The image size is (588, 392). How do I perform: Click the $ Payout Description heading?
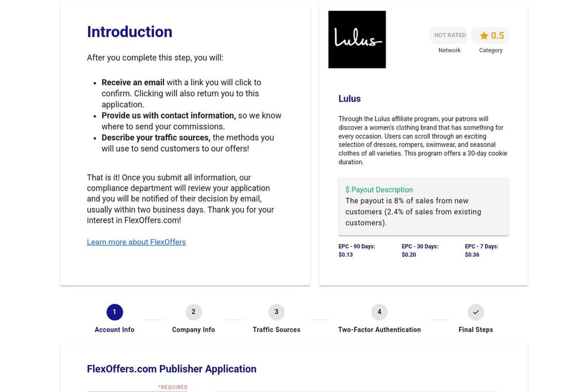(379, 189)
